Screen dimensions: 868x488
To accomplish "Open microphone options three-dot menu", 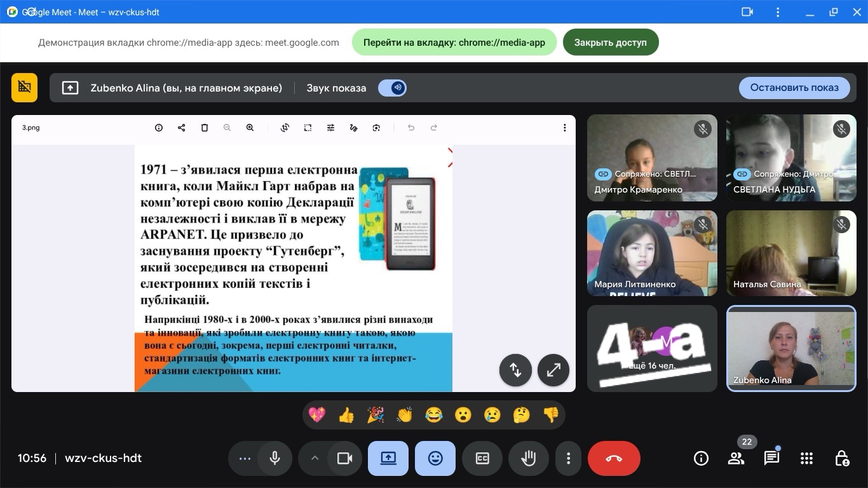I will 245,459.
